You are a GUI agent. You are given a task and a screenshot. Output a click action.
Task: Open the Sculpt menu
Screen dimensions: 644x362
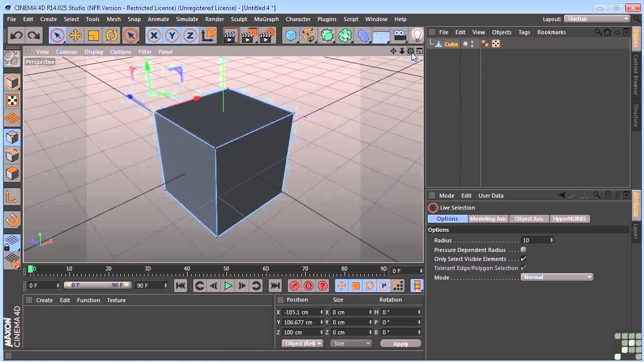(x=239, y=19)
